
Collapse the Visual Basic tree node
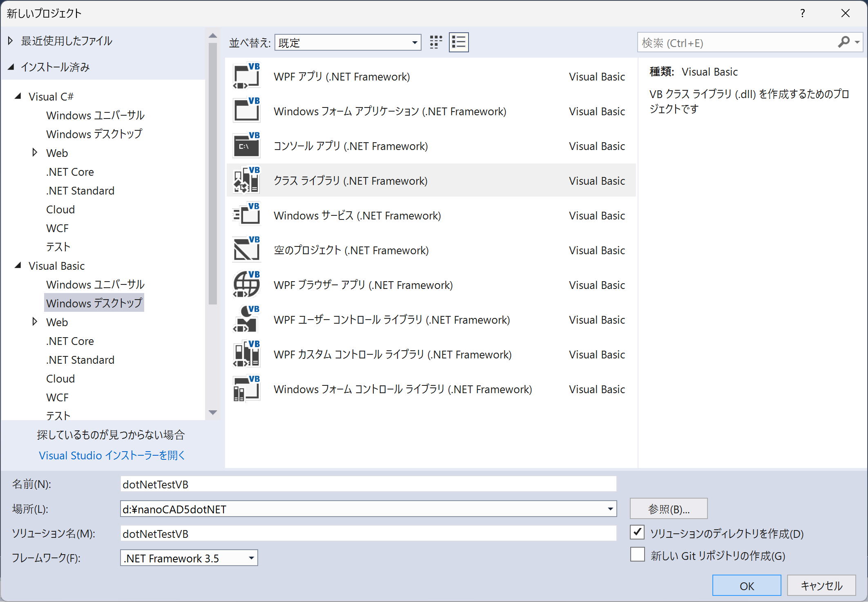tap(18, 265)
